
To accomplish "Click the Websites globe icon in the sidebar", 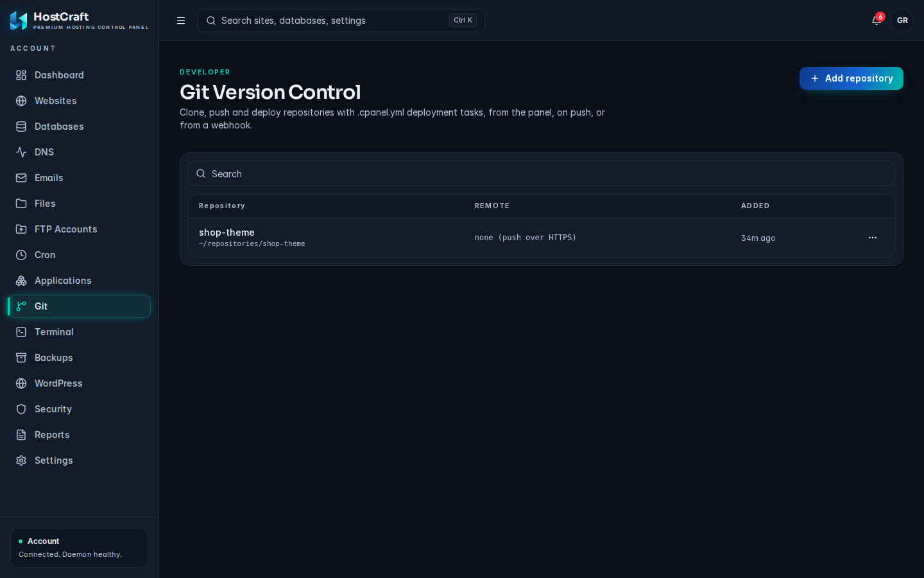I will (x=21, y=101).
